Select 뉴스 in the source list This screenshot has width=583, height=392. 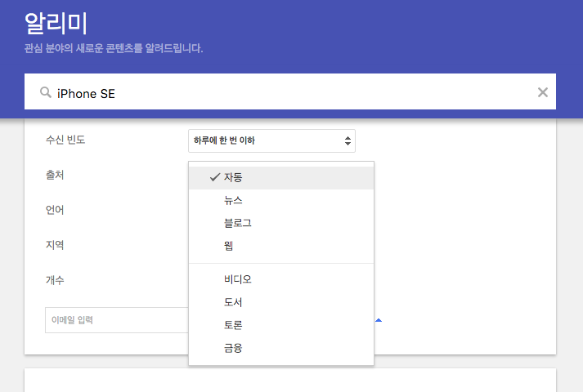pos(281,200)
